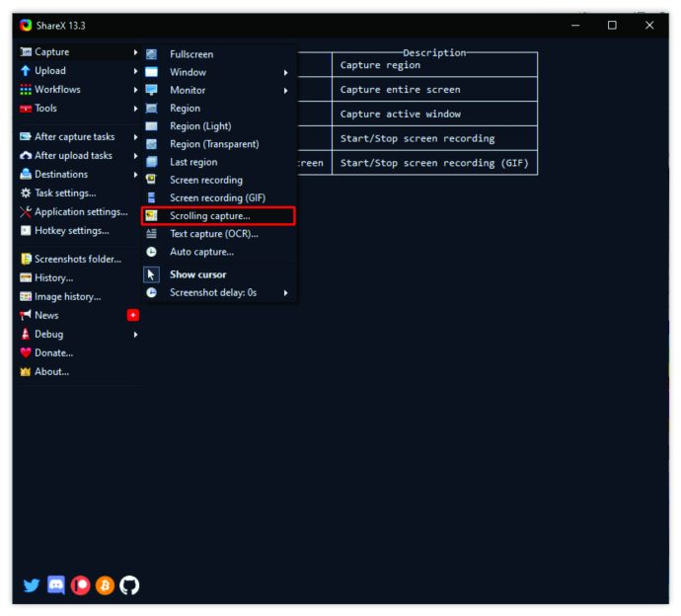
Task: Open the Task settings… dialog
Action: coord(80,192)
